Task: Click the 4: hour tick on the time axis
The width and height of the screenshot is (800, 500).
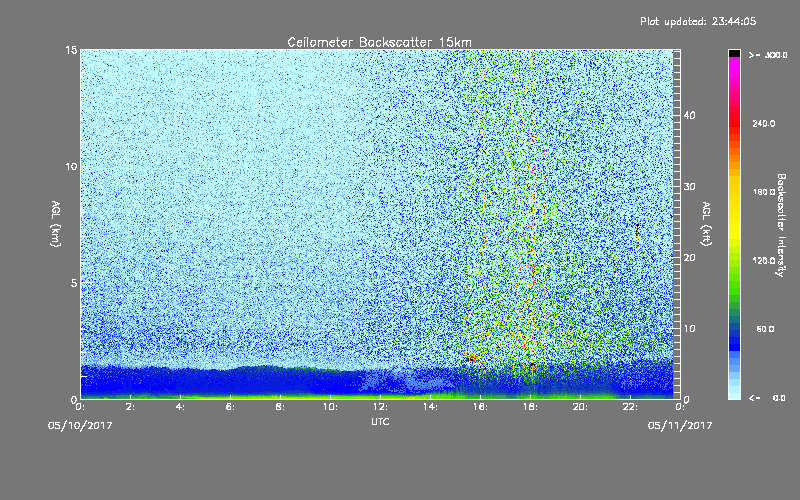Action: point(180,407)
